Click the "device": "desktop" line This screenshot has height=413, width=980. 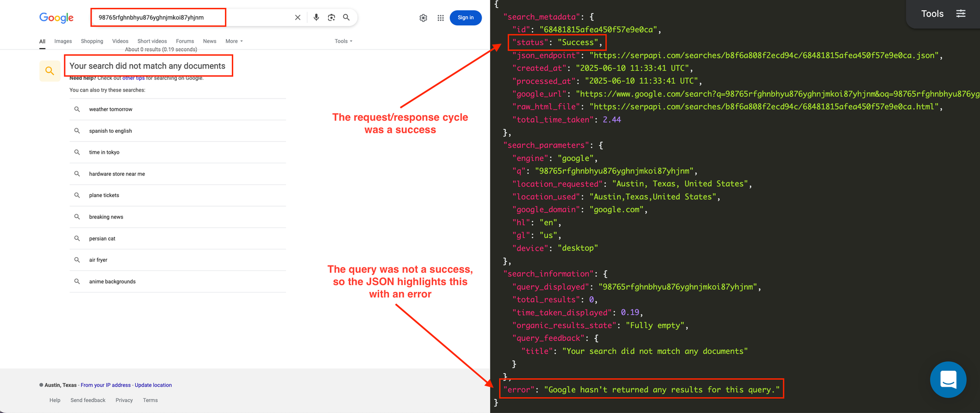click(x=555, y=248)
